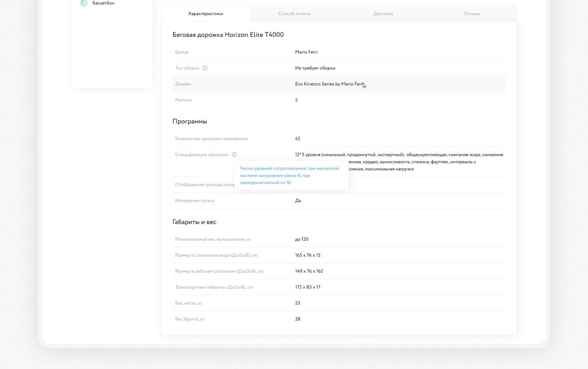588x369 pixels.
Task: Click the Транспортные габариты value
Action: (307, 287)
